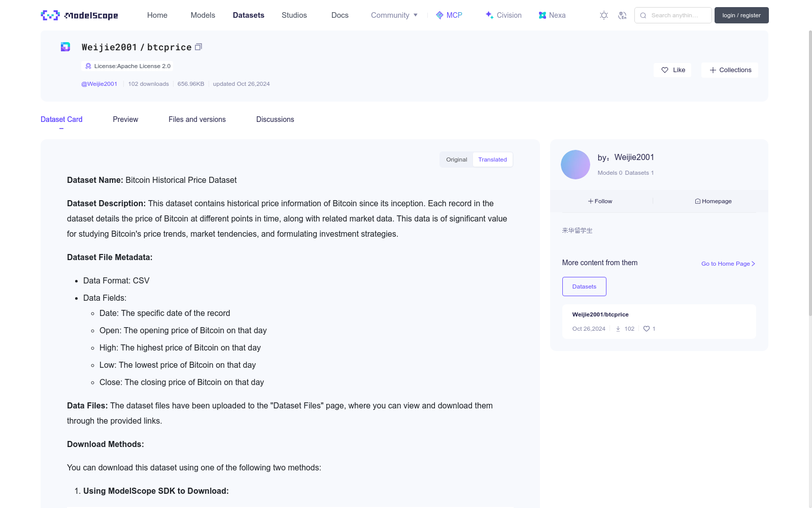
Task: Click the 656.96KB size text
Action: (191, 84)
